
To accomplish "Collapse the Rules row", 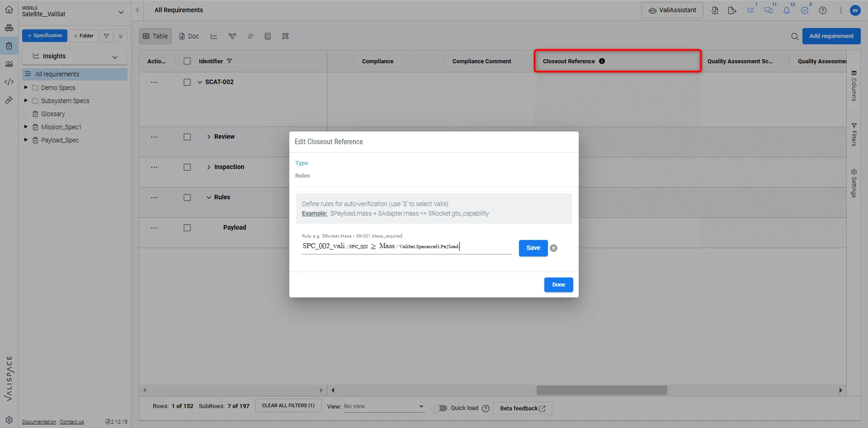I will 209,198.
